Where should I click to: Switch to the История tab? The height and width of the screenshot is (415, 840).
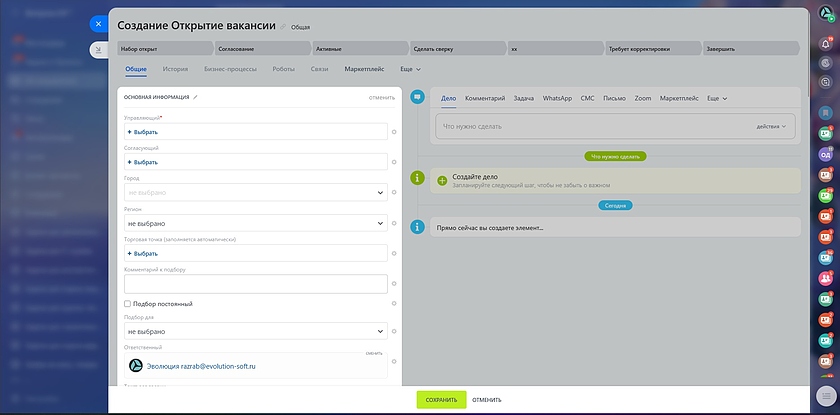click(175, 69)
